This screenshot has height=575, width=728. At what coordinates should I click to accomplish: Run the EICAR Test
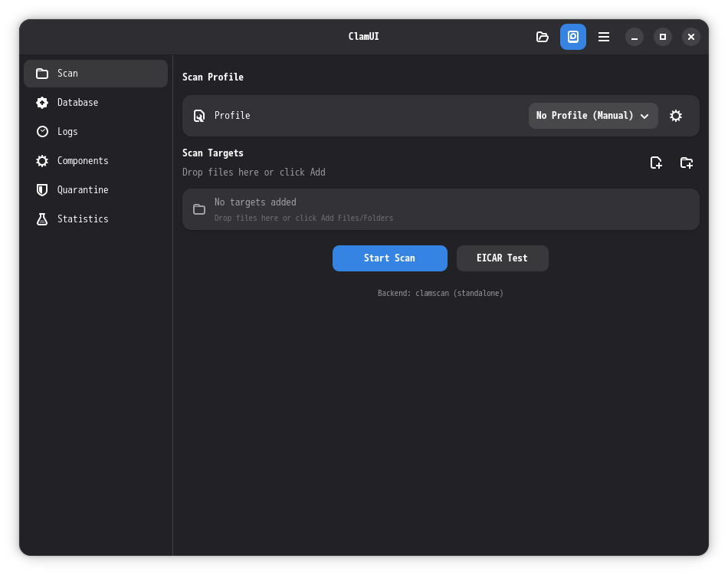click(502, 258)
